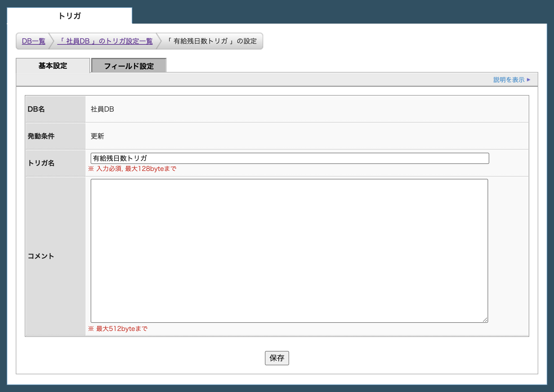Click 「有給残日数トリガ」の設定 breadcrumb text
This screenshot has width=554, height=392.
(x=212, y=41)
